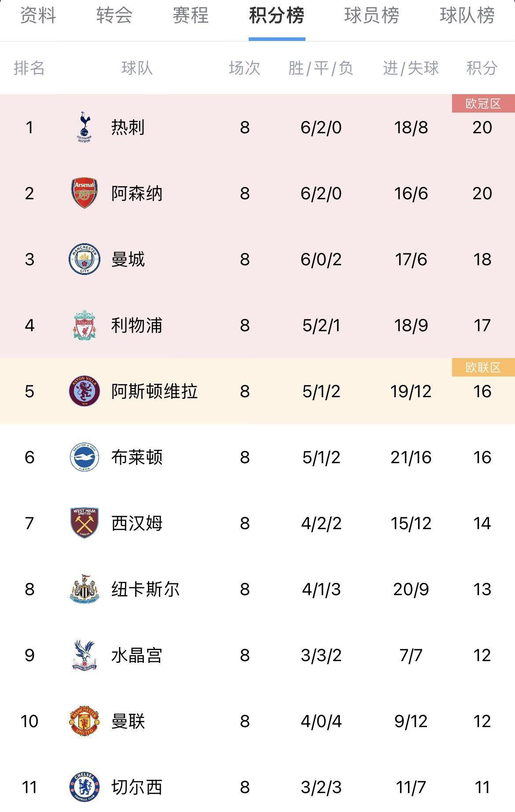Open team name 阿斯顿维拉
Screen dimensions: 515x812
click(154, 391)
